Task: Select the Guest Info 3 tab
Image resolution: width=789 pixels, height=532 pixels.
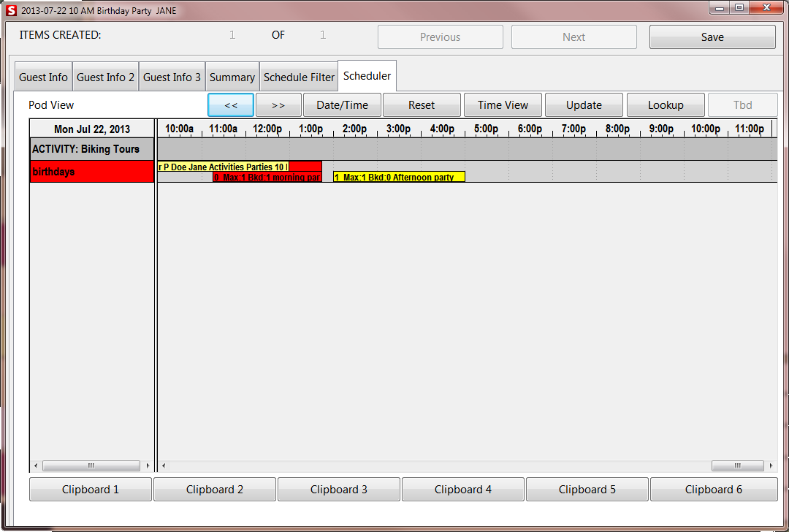Action: pos(172,77)
